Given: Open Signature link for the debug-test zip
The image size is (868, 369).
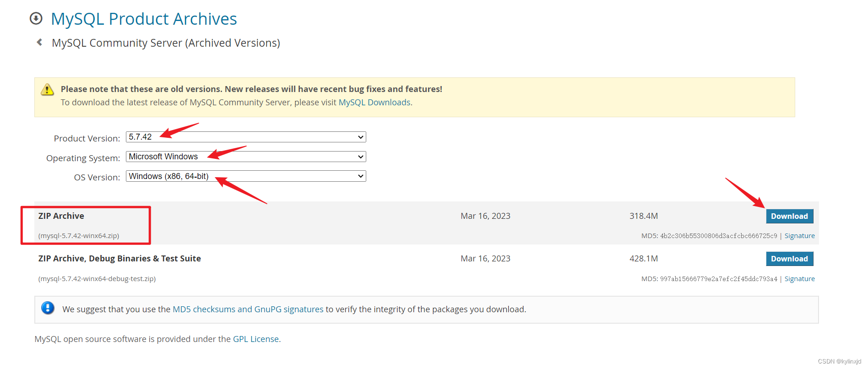Looking at the screenshot, I should (x=799, y=279).
